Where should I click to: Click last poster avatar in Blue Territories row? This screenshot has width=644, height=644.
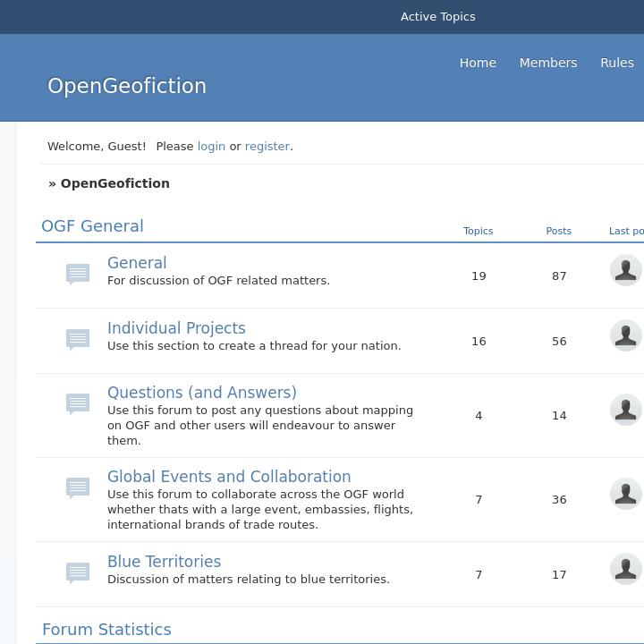click(625, 569)
